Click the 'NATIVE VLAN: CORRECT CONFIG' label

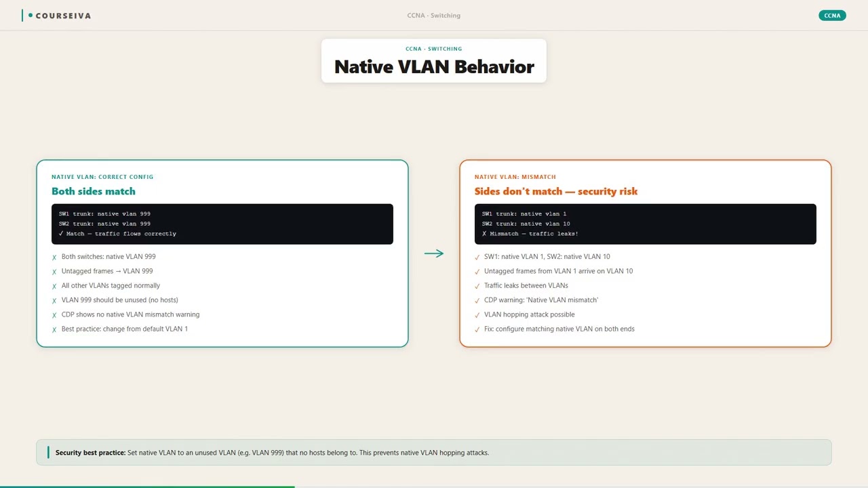coord(102,177)
